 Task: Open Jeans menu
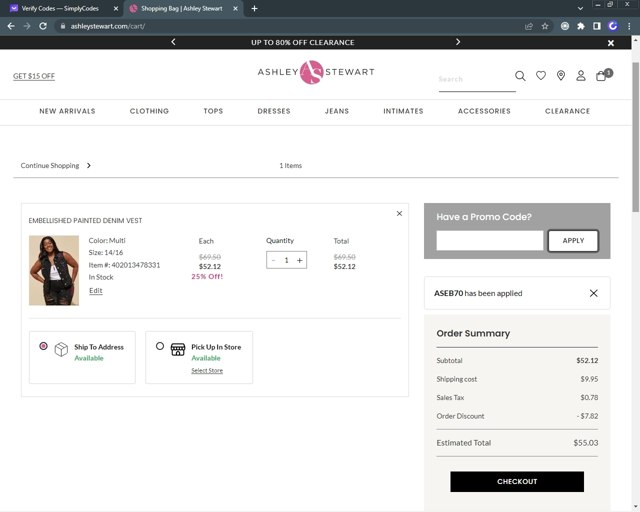337,111
